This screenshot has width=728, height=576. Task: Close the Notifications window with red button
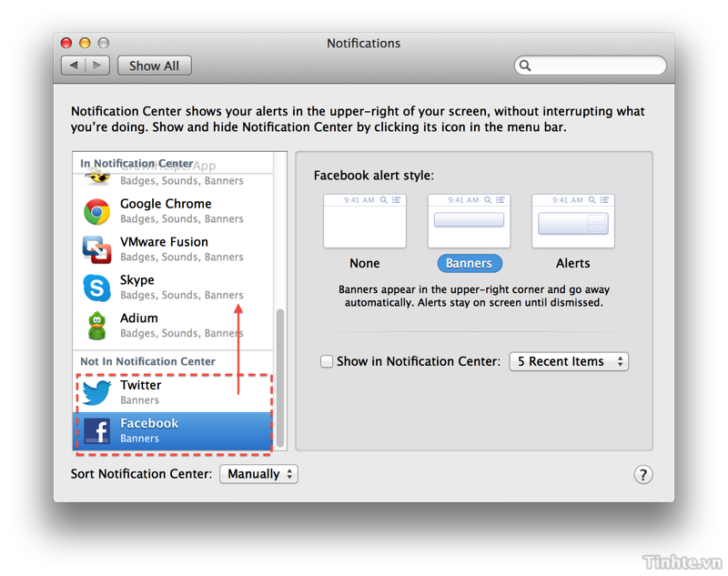(x=66, y=43)
